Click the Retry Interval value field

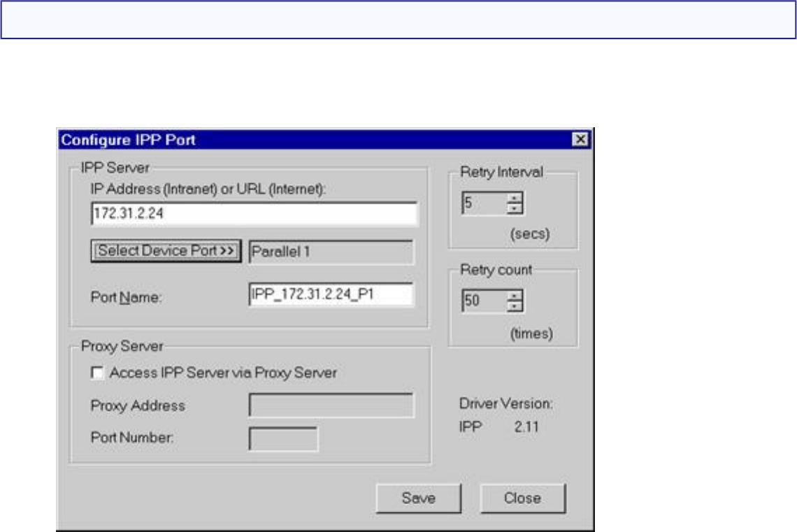(484, 203)
